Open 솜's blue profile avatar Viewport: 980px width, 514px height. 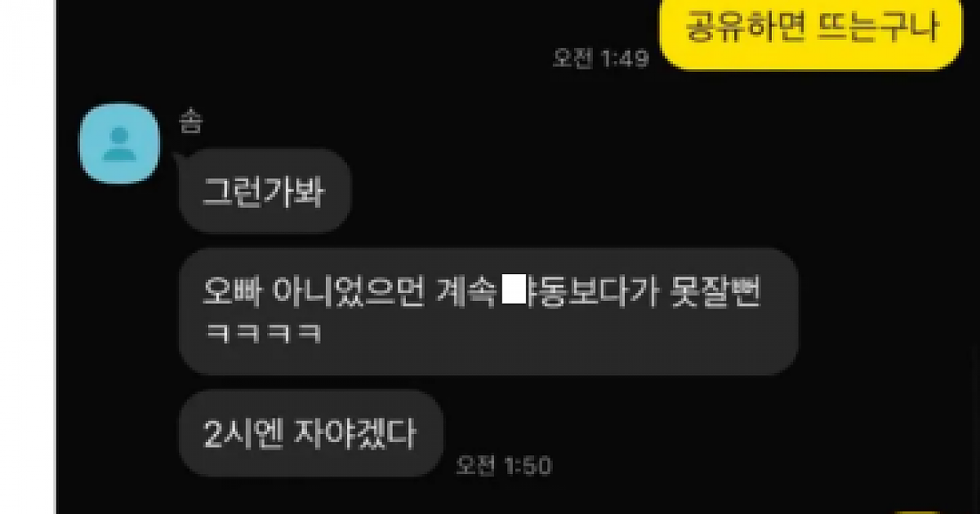[x=118, y=143]
